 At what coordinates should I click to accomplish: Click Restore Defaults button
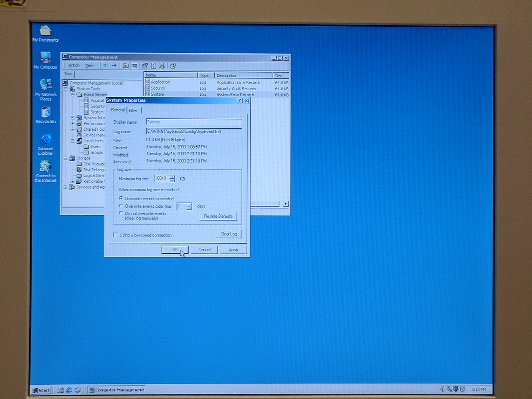coord(218,216)
